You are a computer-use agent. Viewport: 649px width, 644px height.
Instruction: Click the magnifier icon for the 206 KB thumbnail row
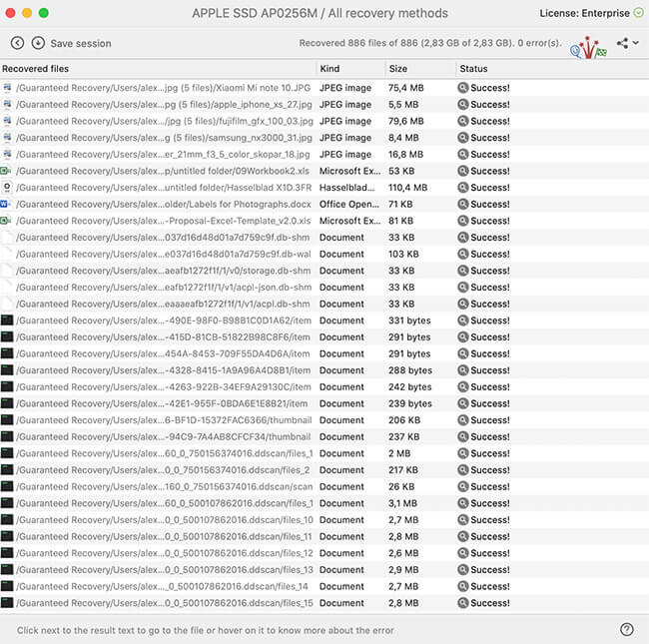(x=462, y=420)
